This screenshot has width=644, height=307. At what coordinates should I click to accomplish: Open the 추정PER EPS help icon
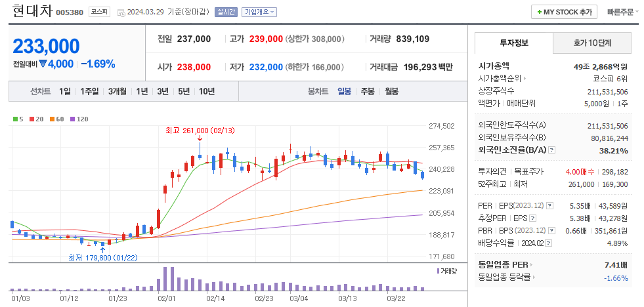pos(533,218)
